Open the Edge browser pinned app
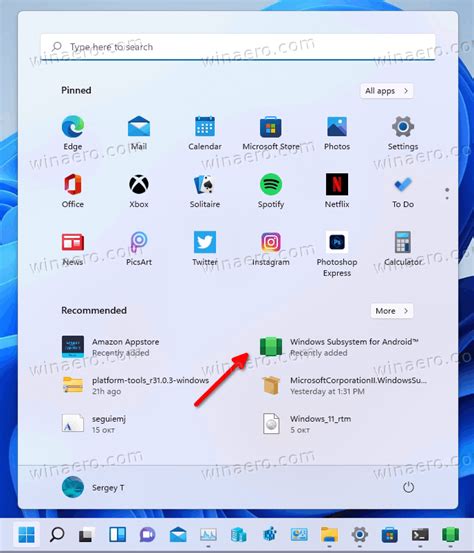The height and width of the screenshot is (553, 474). 73,133
